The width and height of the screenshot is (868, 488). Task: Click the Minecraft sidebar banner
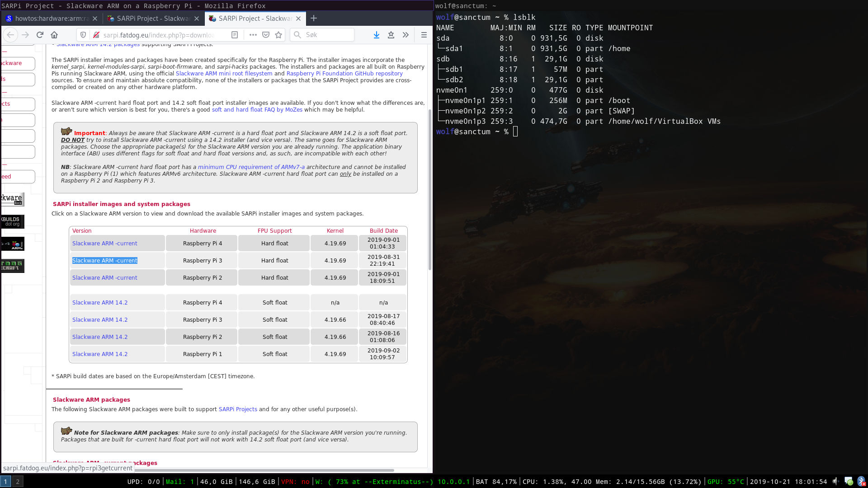click(x=13, y=266)
